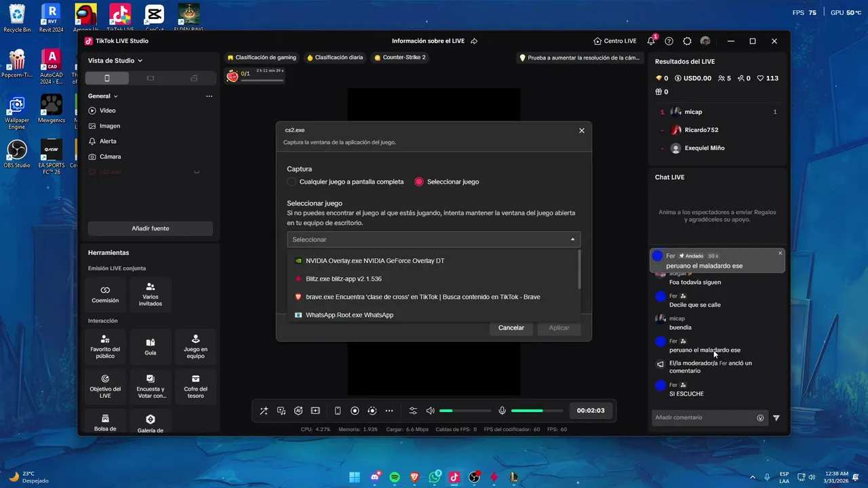
Task: Collapse the General scene chevron
Action: click(116, 96)
